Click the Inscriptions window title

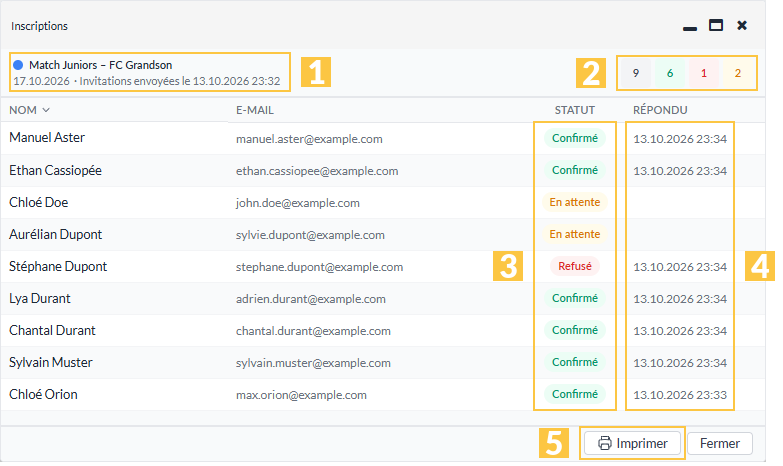(39, 26)
